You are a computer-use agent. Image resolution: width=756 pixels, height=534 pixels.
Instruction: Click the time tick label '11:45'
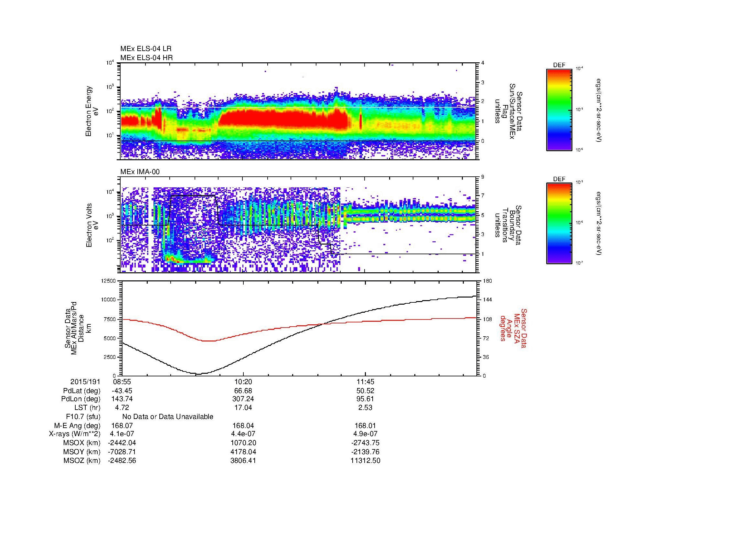click(x=365, y=382)
